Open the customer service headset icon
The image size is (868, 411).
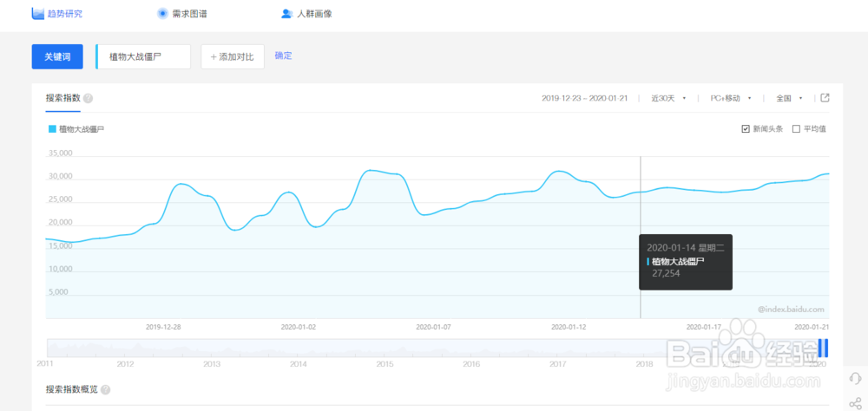854,379
